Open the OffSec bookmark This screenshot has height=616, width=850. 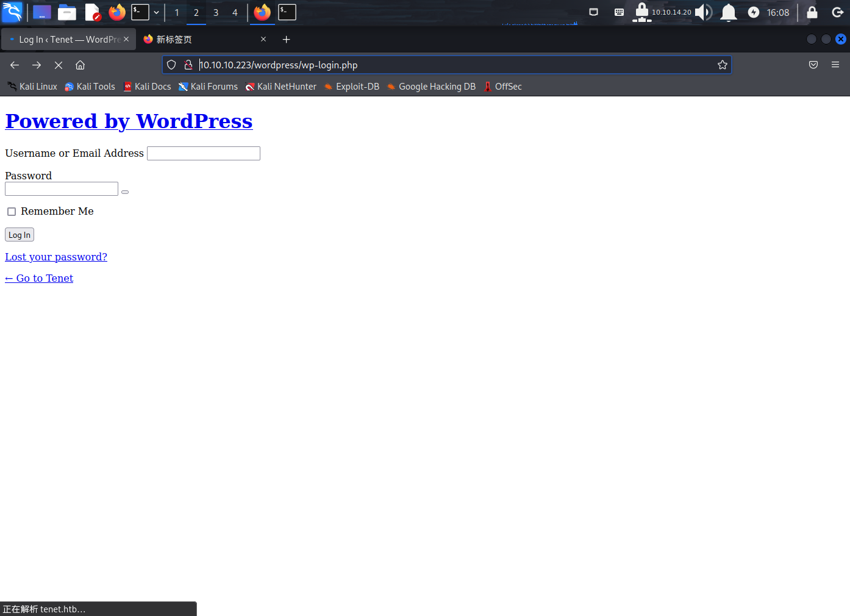502,87
